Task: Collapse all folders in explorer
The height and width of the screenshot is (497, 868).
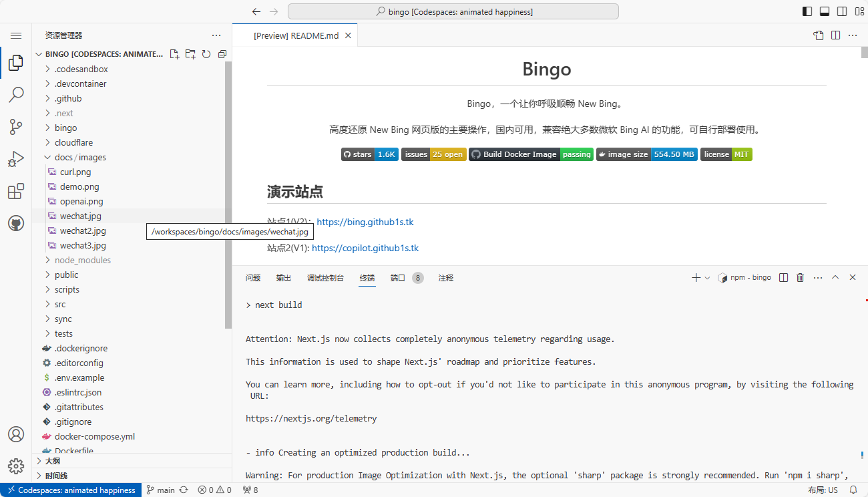Action: (222, 54)
